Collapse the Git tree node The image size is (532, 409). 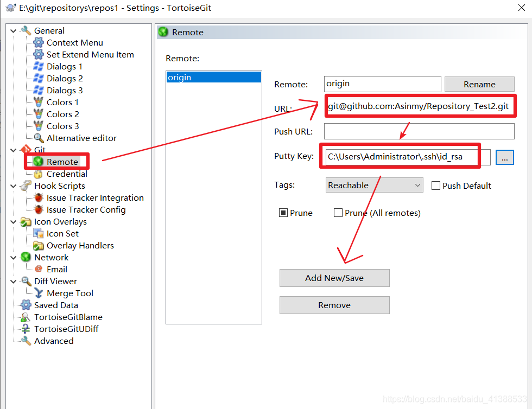(x=13, y=150)
